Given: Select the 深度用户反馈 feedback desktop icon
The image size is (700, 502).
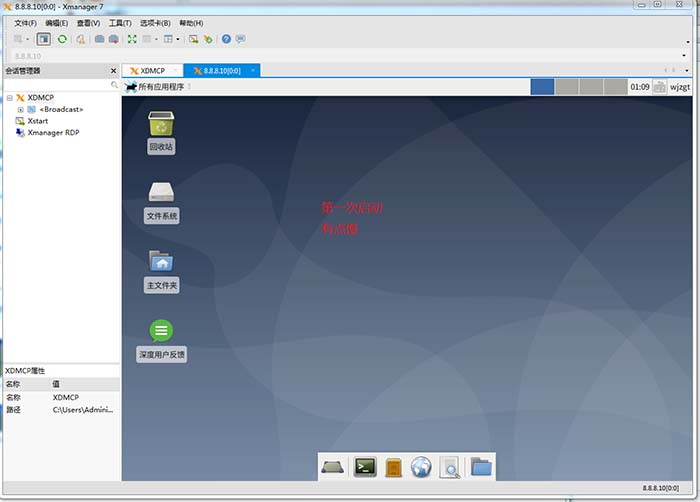Looking at the screenshot, I should (x=161, y=340).
